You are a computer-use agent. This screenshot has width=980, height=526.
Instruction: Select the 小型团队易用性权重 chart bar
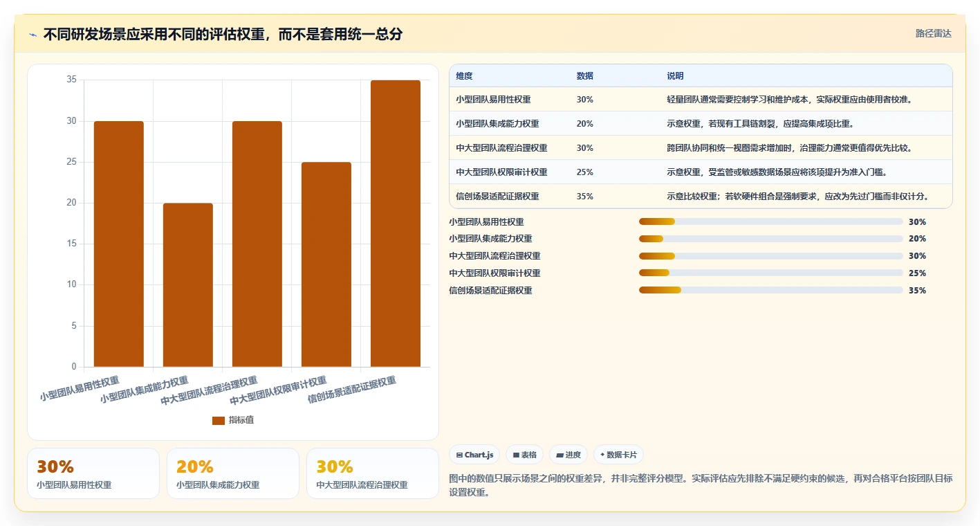tap(119, 244)
